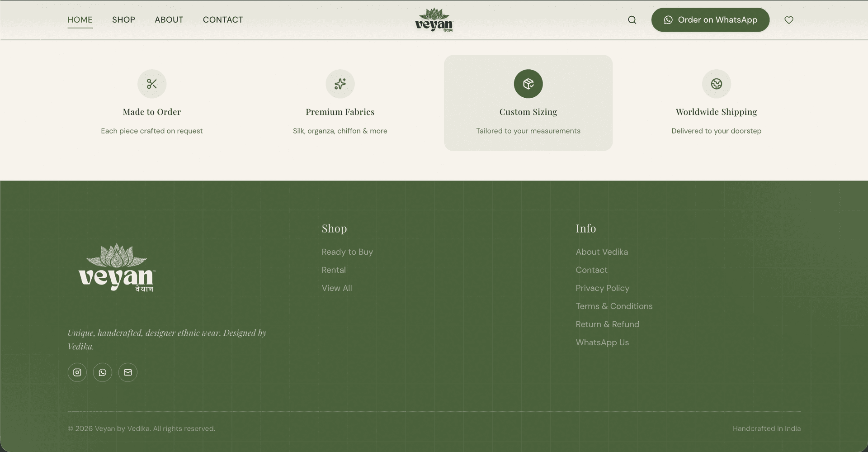Open the Contact link in footer Info

(591, 270)
